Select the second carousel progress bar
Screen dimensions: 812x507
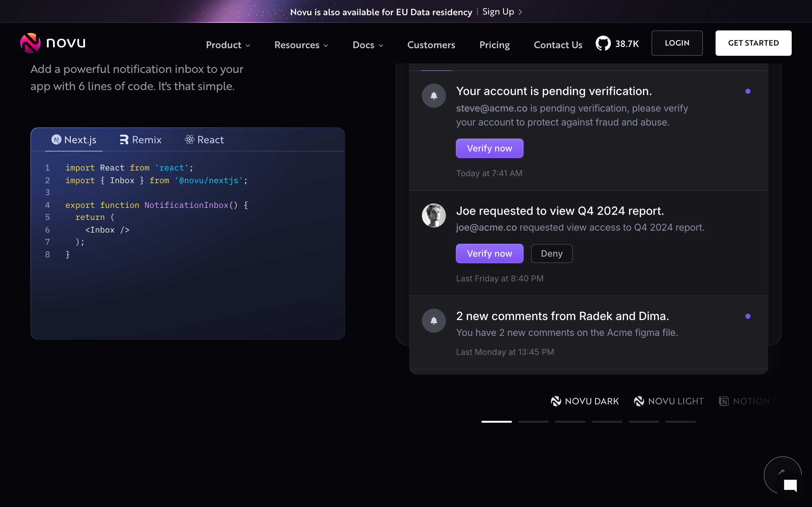point(533,421)
